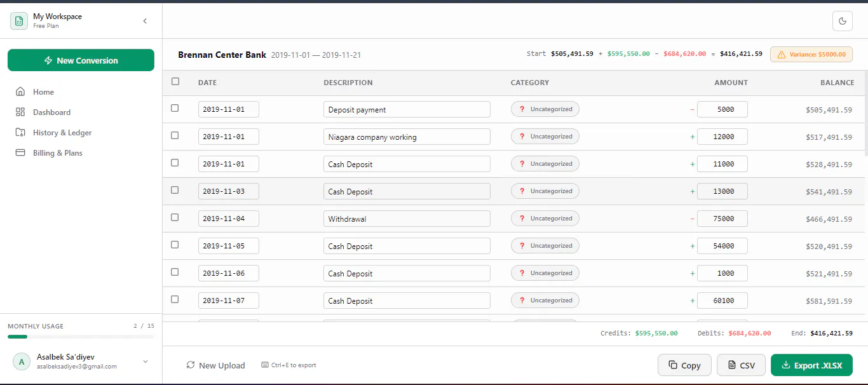
Task: Click the AMOUNT column header
Action: coord(731,83)
